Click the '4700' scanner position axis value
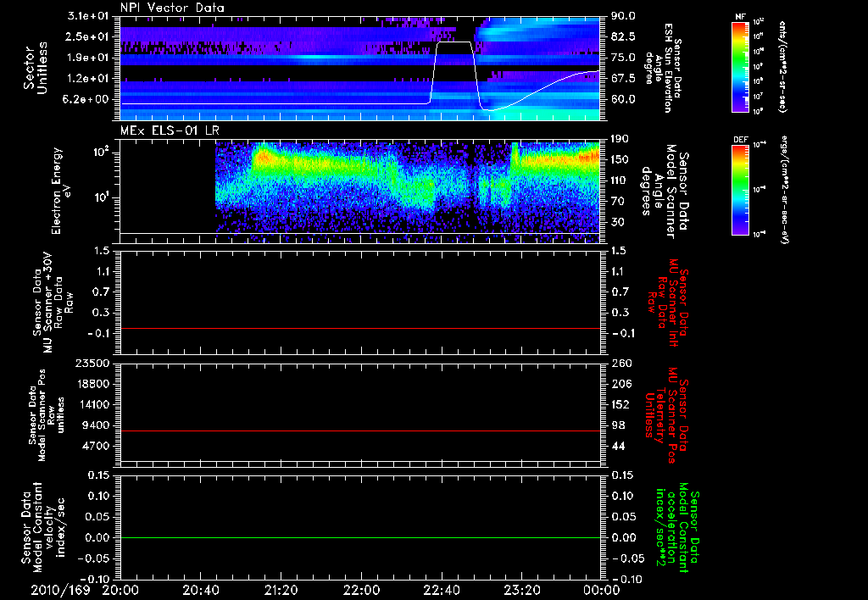This screenshot has height=600, width=868. pos(97,446)
